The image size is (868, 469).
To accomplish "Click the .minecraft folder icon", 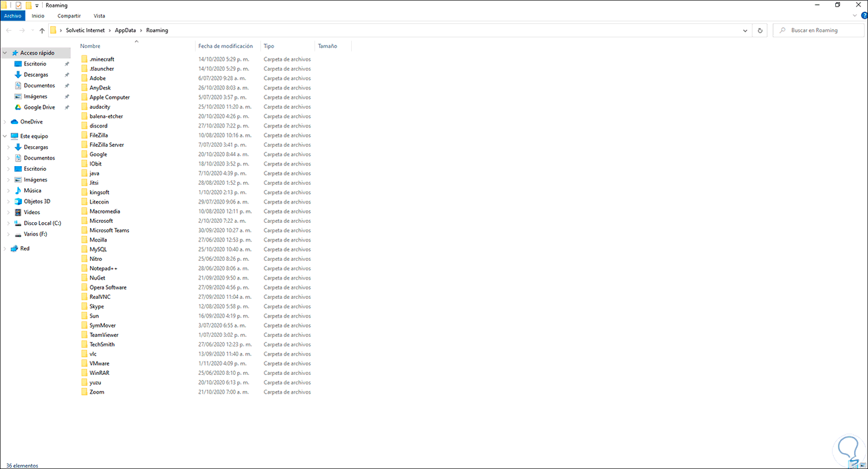I will [84, 59].
